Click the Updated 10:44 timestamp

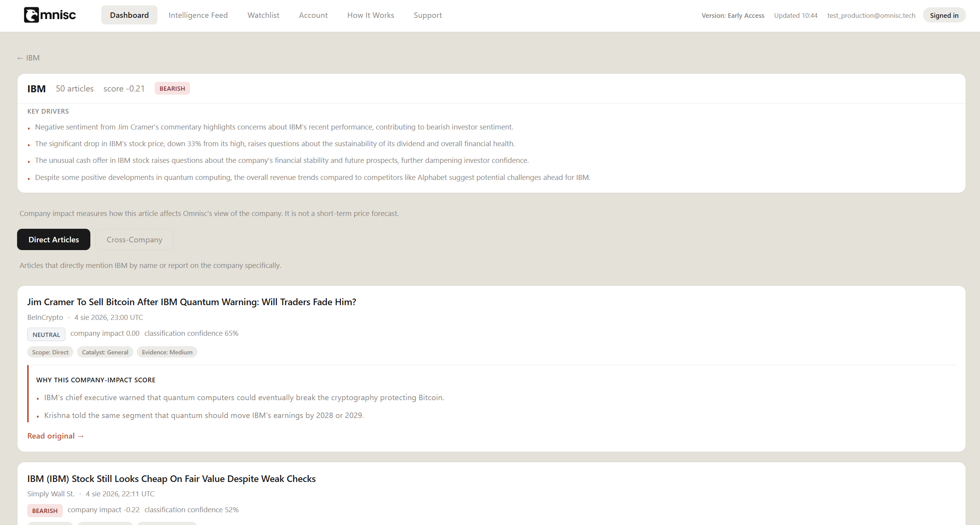795,15
